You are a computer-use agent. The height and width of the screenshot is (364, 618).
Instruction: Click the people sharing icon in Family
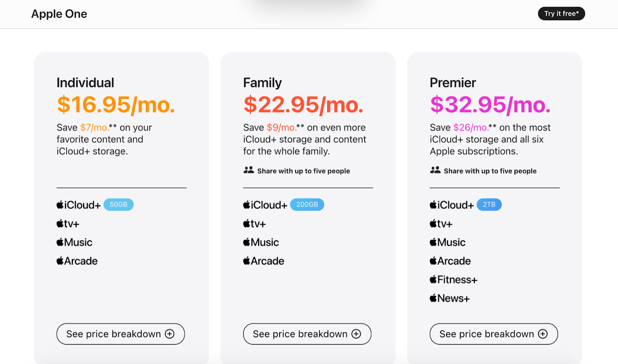(x=249, y=170)
